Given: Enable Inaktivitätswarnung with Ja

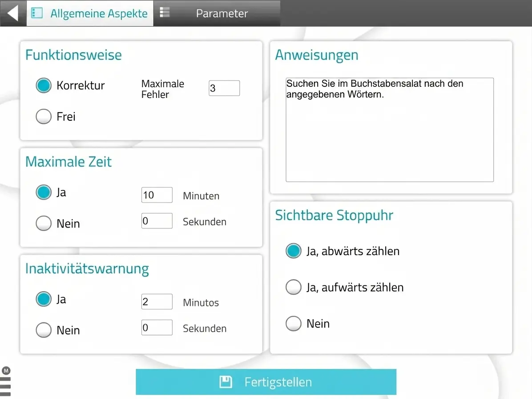Looking at the screenshot, I should point(44,299).
